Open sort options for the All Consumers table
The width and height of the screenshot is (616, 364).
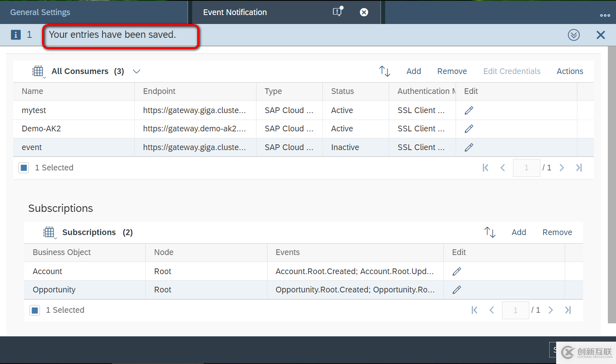pyautogui.click(x=384, y=71)
